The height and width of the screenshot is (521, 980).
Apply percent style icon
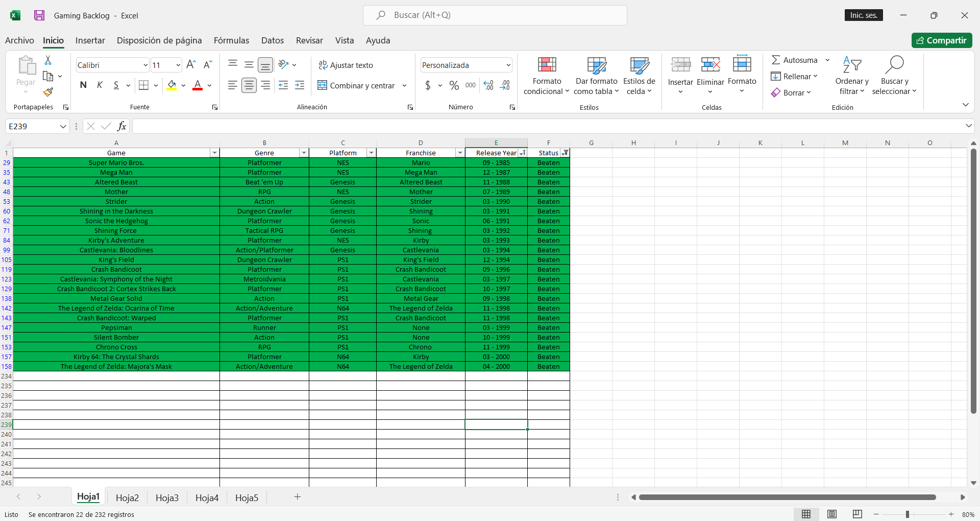[x=454, y=85]
